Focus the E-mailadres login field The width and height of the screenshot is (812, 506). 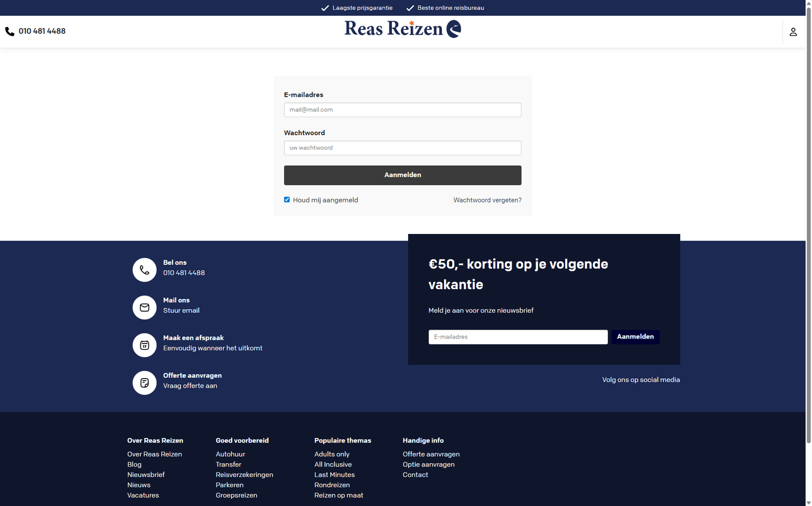(x=402, y=110)
